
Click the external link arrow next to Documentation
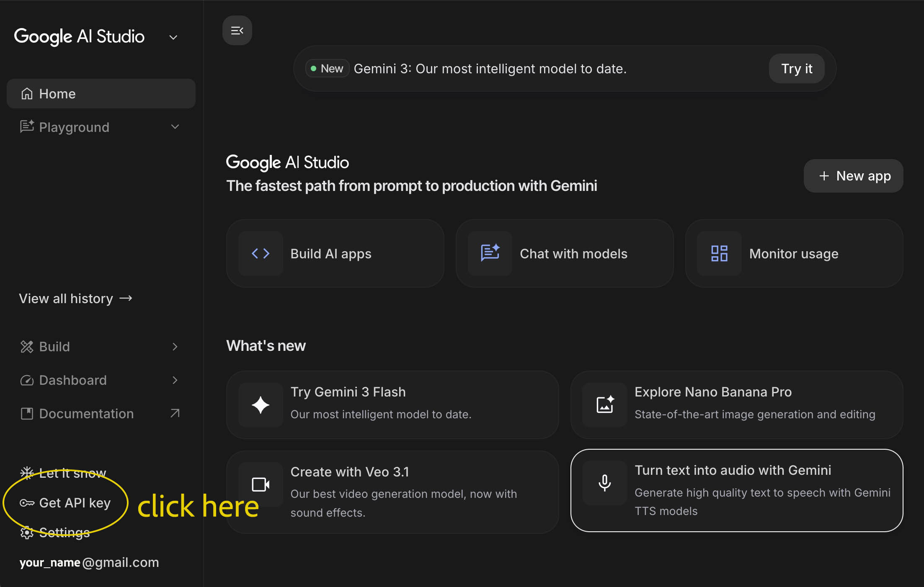(175, 414)
